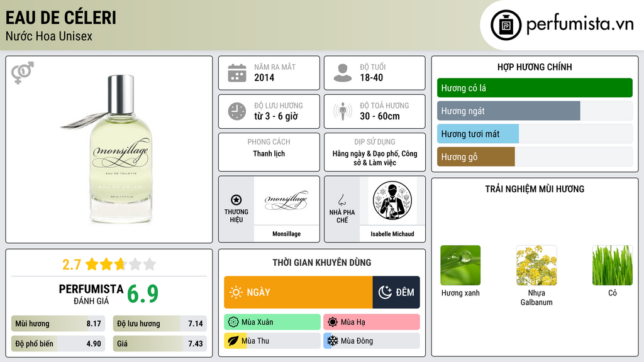Click the launch year value 2014

[264, 77]
